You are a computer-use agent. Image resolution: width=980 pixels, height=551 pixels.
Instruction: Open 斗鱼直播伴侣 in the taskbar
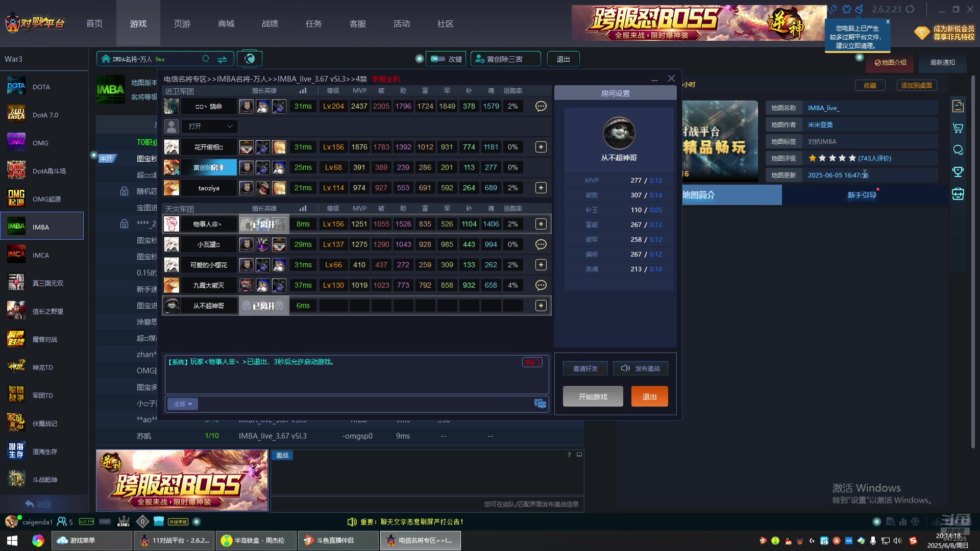pyautogui.click(x=338, y=540)
